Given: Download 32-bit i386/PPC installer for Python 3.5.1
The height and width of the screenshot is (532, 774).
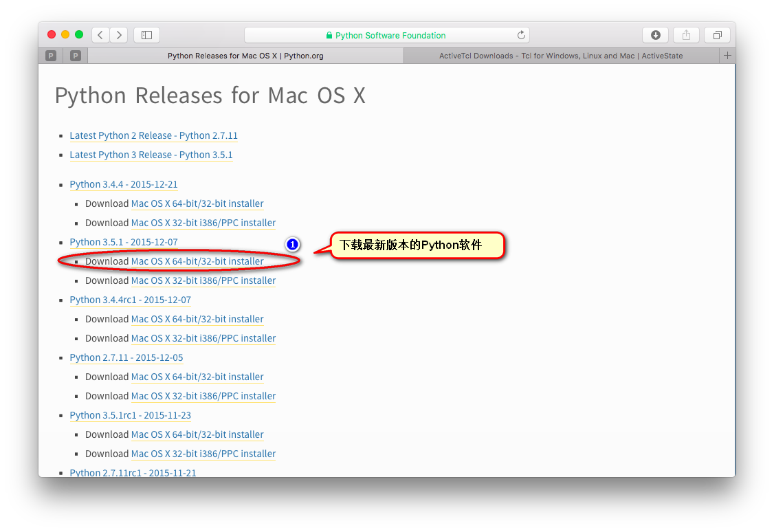Looking at the screenshot, I should [203, 281].
